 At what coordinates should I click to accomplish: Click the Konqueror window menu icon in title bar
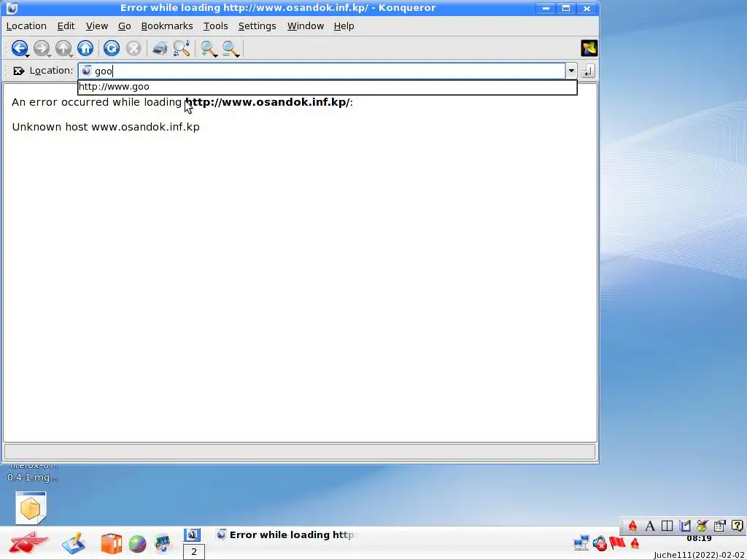coord(12,8)
